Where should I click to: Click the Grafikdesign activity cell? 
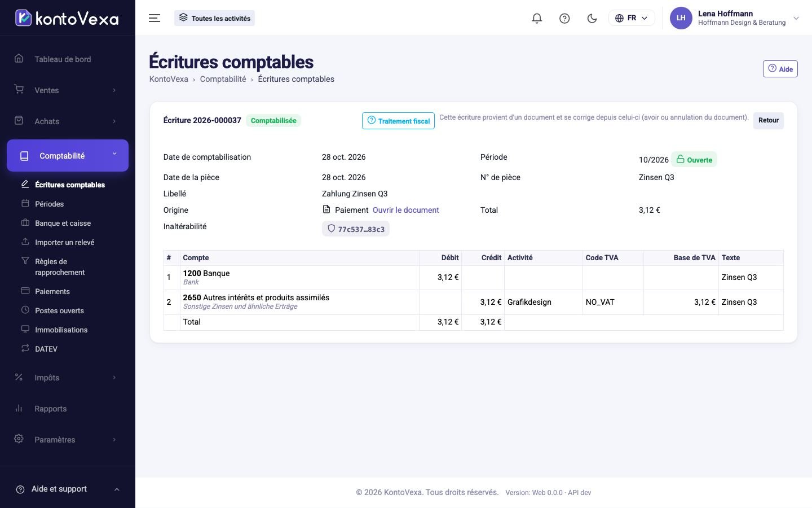[543, 302]
